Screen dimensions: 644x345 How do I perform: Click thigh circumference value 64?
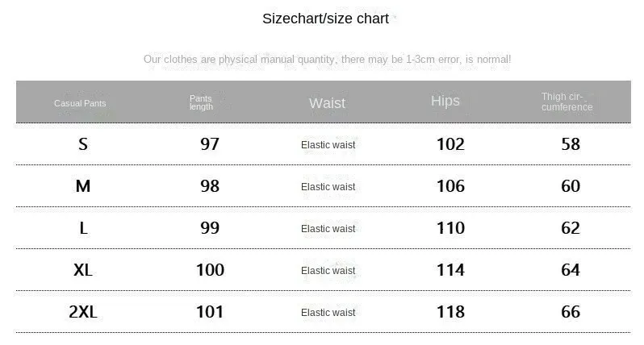coord(571,270)
